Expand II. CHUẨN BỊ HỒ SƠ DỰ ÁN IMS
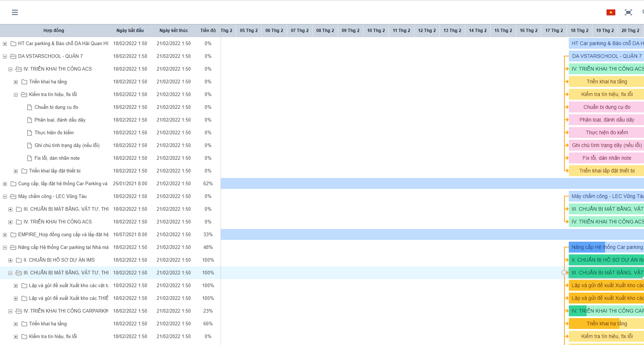 (x=11, y=260)
